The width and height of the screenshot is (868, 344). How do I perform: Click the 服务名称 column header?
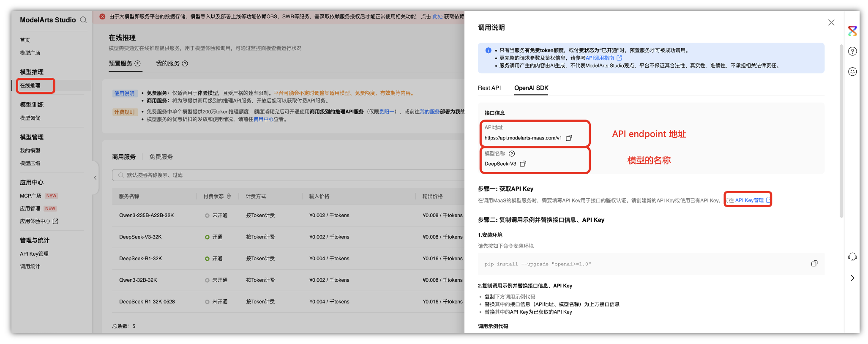129,196
